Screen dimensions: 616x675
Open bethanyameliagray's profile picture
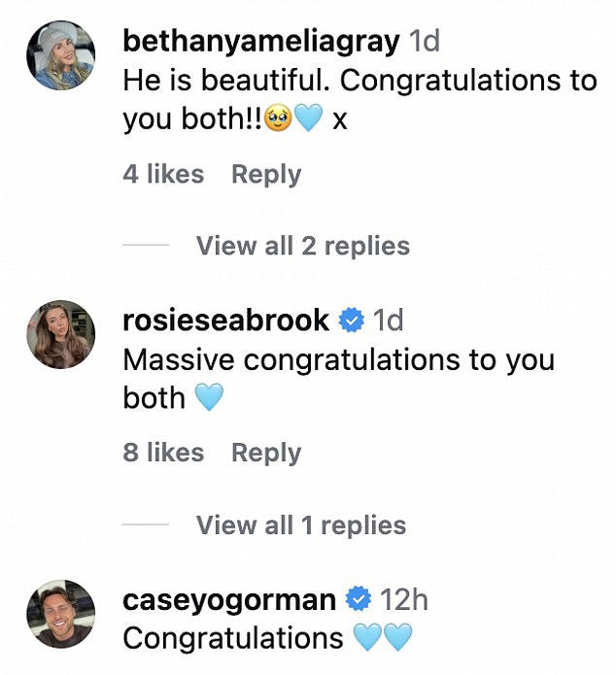pyautogui.click(x=59, y=55)
